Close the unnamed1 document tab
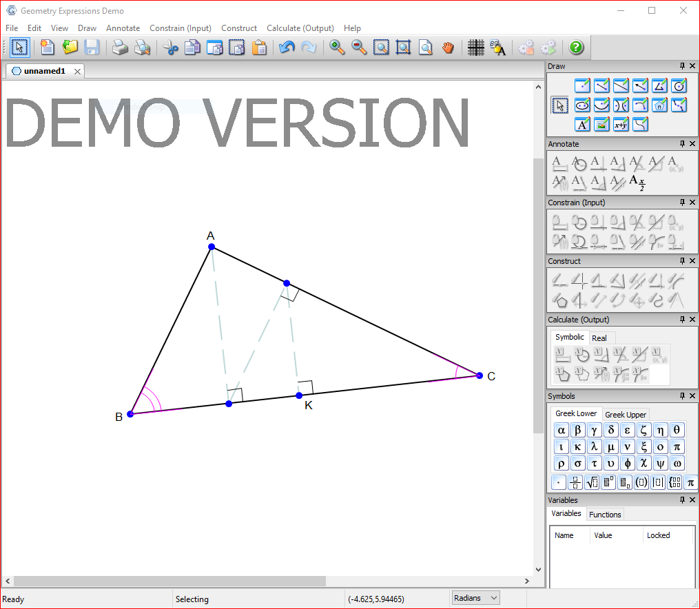Screen dimensions: 700x609 coord(77,71)
